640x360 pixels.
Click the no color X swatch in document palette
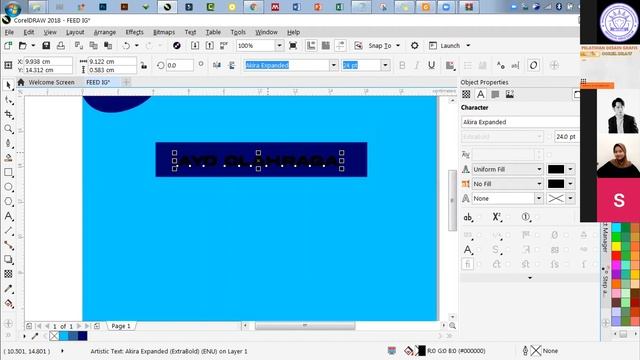54,336
